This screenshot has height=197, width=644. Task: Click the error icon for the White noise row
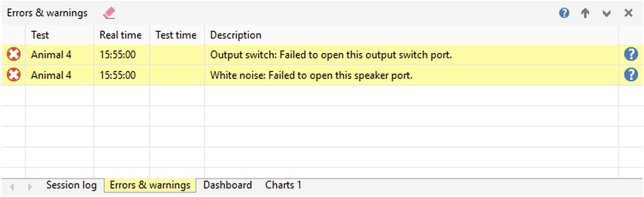pos(14,75)
